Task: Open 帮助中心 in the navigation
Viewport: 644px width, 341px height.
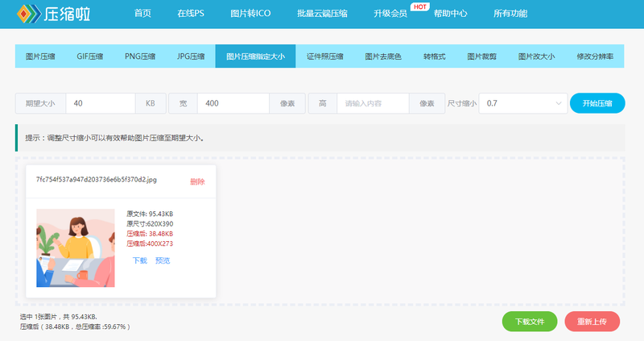Action: 450,14
